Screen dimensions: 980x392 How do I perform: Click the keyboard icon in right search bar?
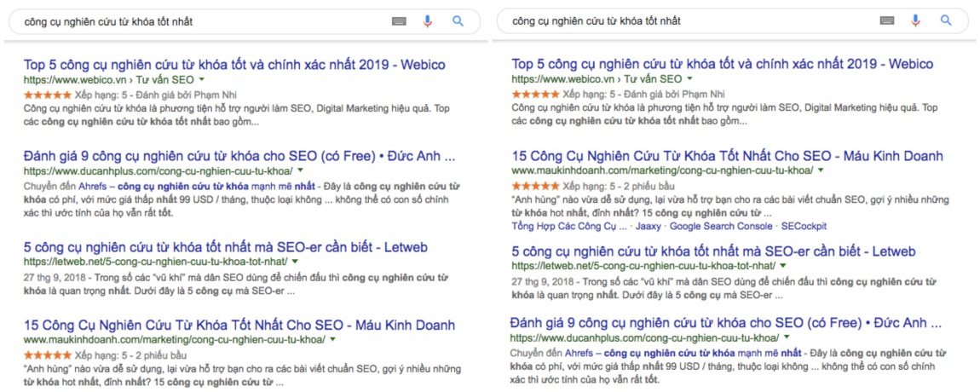[886, 20]
